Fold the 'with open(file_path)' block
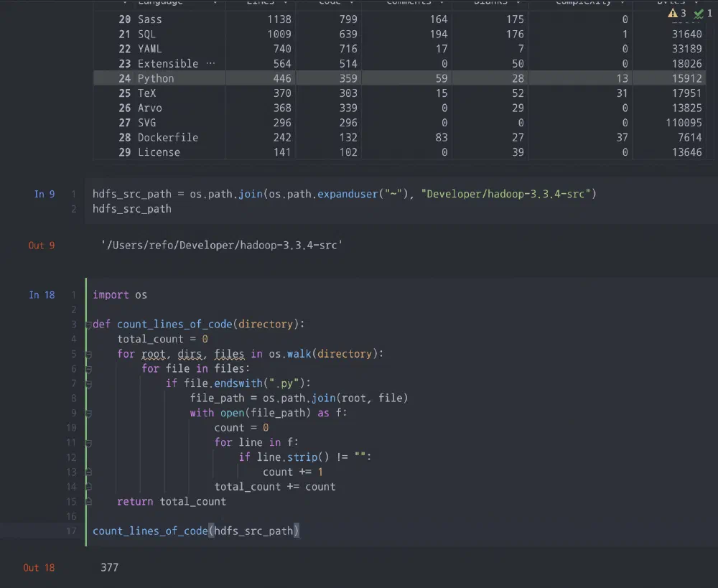 pos(88,413)
